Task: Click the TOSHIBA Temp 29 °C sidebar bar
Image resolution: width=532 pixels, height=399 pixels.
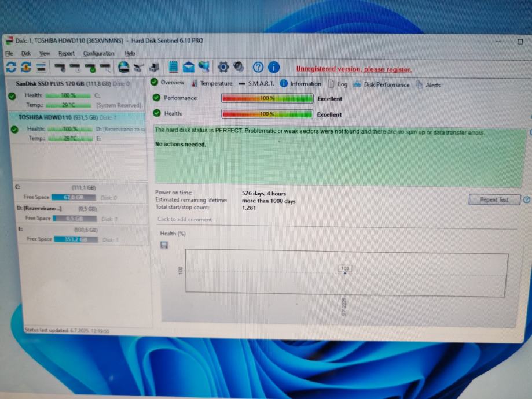Action: click(71, 138)
